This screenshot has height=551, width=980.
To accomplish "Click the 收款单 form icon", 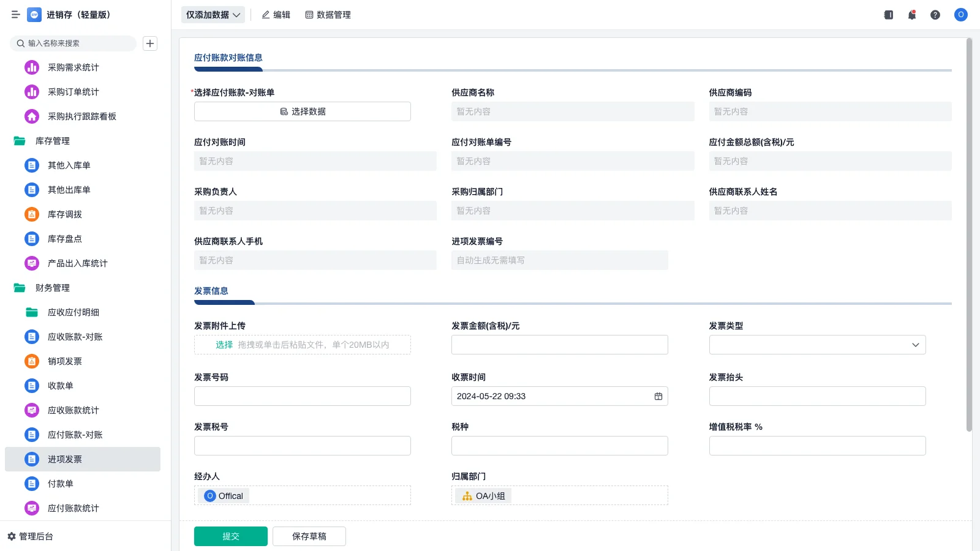I will click(x=32, y=386).
